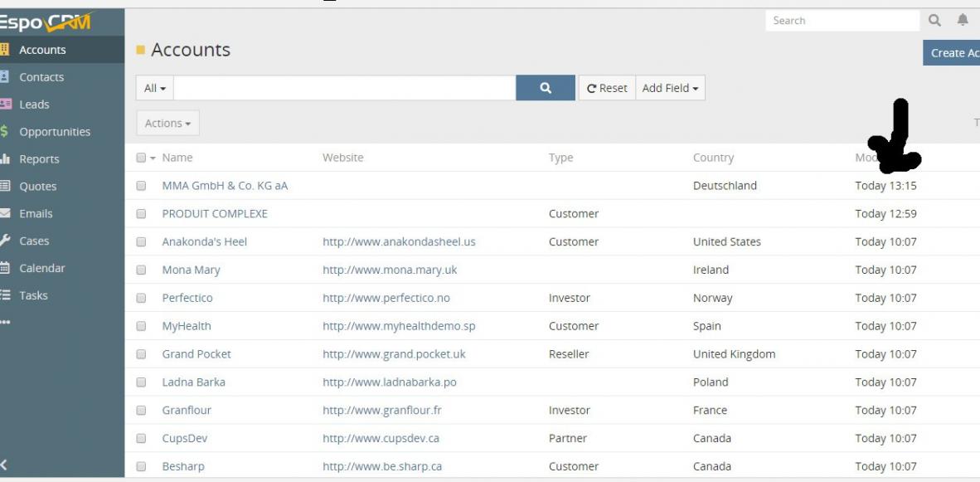Click the blue search button in filter bar
This screenshot has width=980, height=482.
[x=545, y=88]
